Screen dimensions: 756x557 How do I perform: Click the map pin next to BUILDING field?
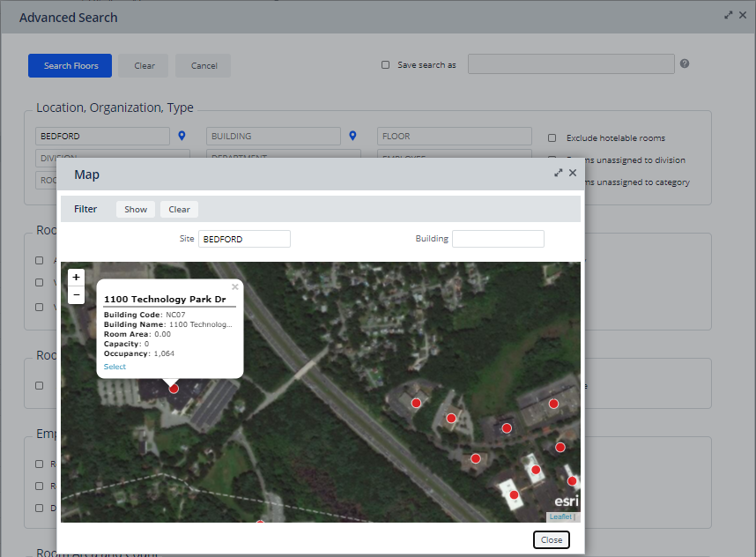pos(352,136)
